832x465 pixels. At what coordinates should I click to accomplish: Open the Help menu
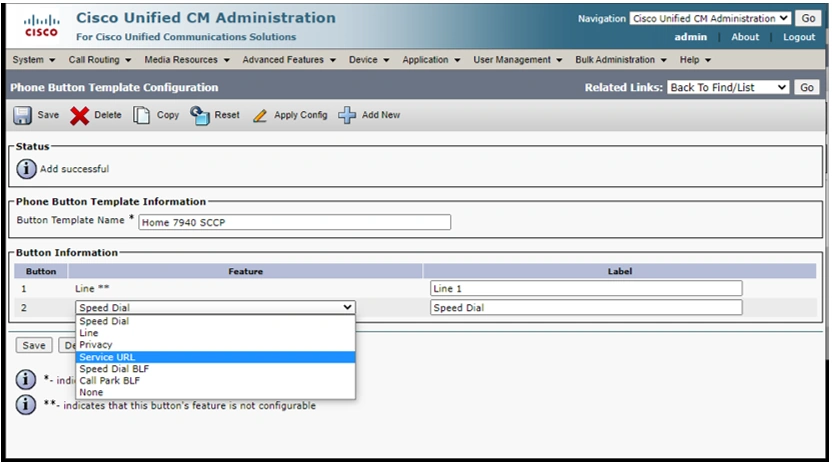point(695,60)
